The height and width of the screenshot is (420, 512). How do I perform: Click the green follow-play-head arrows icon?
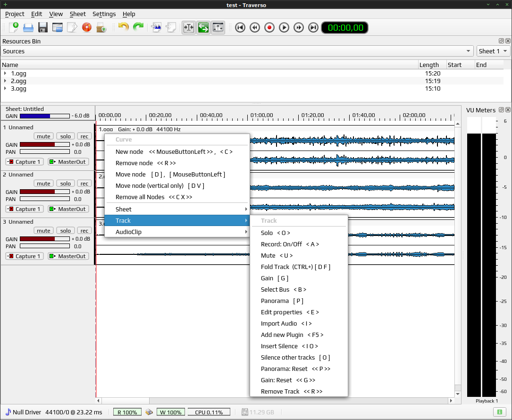point(203,27)
